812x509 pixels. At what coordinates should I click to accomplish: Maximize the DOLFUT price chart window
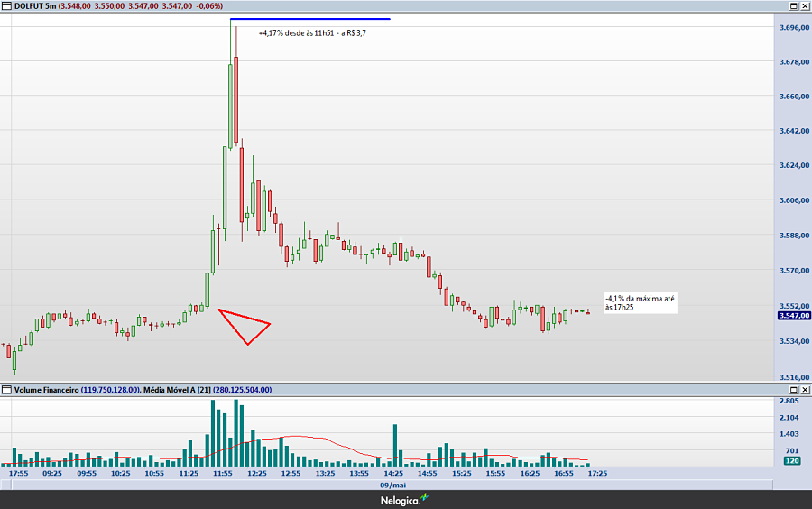[794, 6]
